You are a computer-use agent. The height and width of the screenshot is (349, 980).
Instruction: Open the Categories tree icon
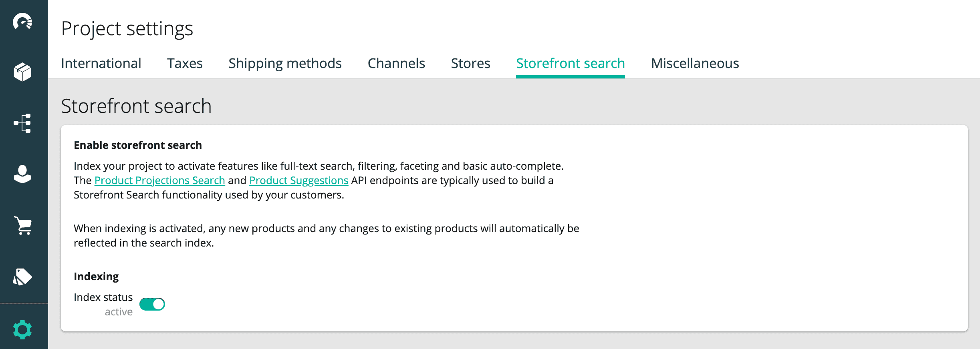click(x=22, y=123)
